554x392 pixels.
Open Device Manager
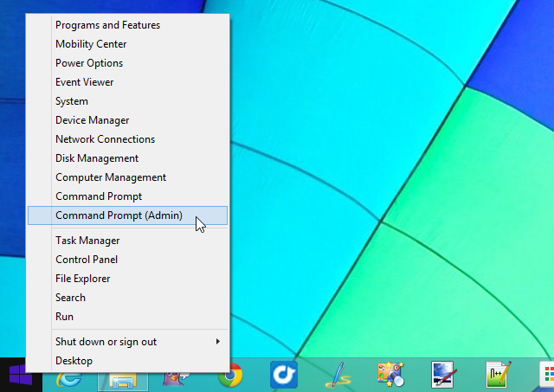[x=127, y=120]
